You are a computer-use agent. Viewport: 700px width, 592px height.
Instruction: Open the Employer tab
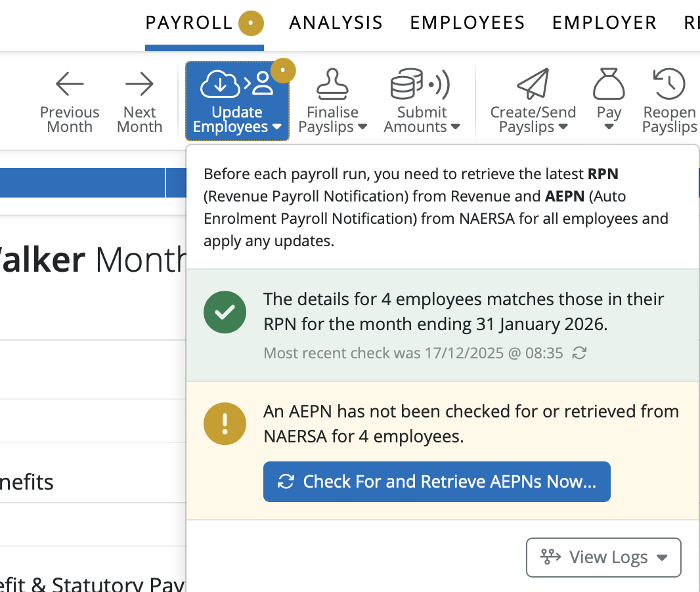pos(604,23)
